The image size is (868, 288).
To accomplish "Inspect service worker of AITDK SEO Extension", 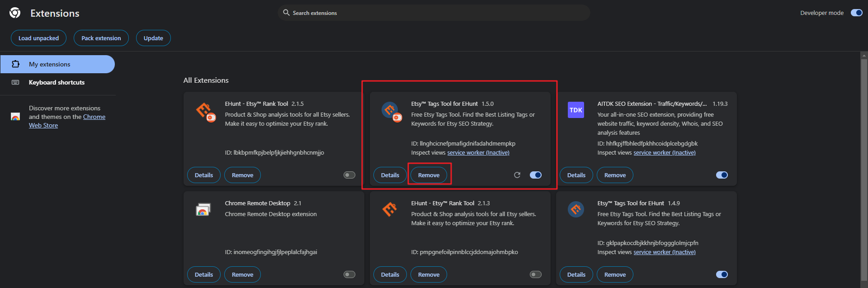I will point(664,153).
